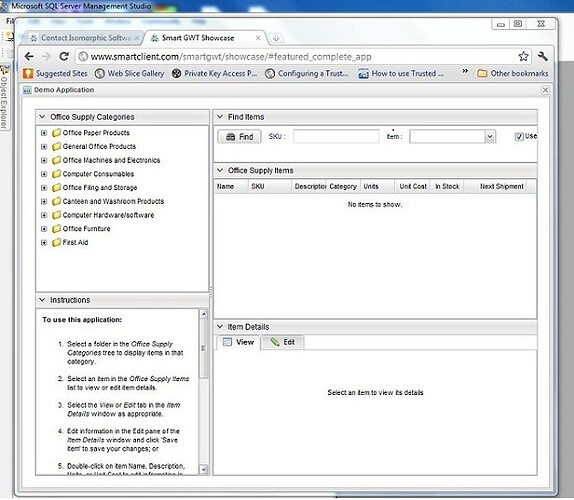Screen dimensions: 574x500
Task: Open the Web Slice Gallery bookmark
Action: (130, 74)
